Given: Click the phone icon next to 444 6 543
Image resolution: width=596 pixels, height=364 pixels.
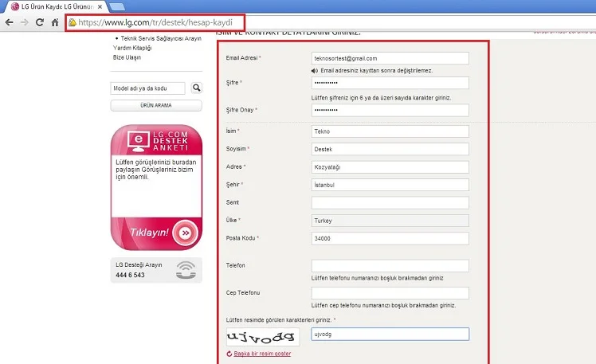Looking at the screenshot, I should [186, 269].
